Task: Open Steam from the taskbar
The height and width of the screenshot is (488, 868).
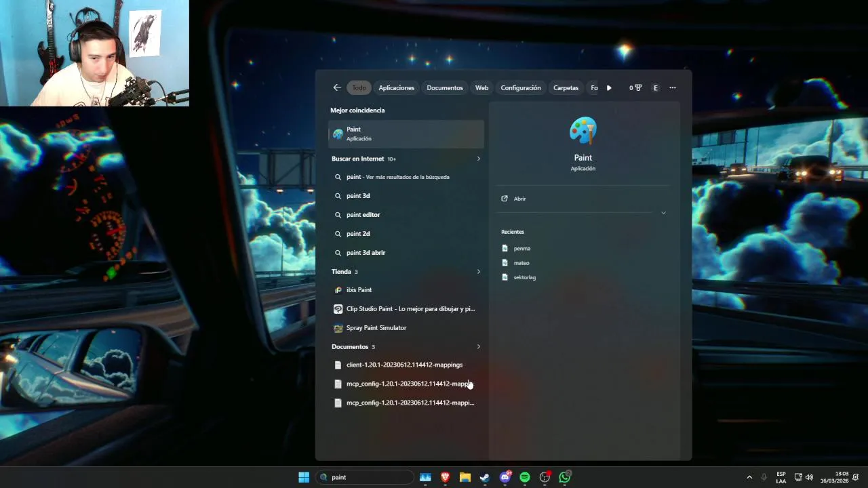Action: click(485, 477)
